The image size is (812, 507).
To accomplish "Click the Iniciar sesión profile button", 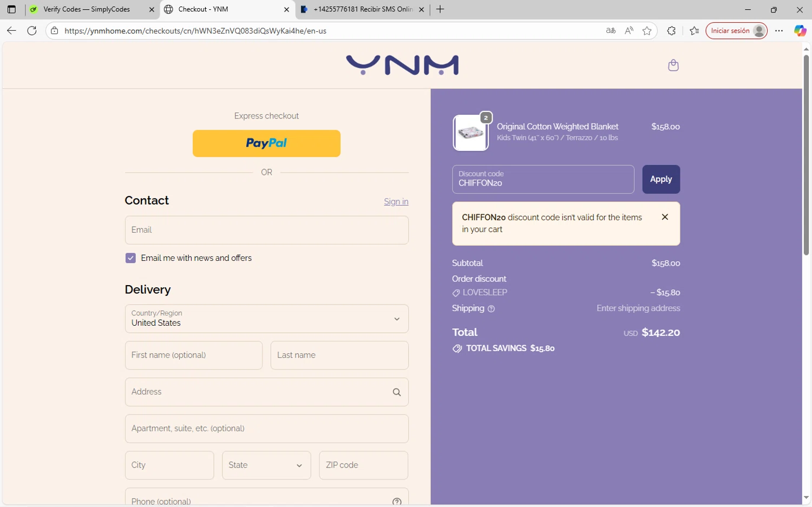I will [736, 31].
